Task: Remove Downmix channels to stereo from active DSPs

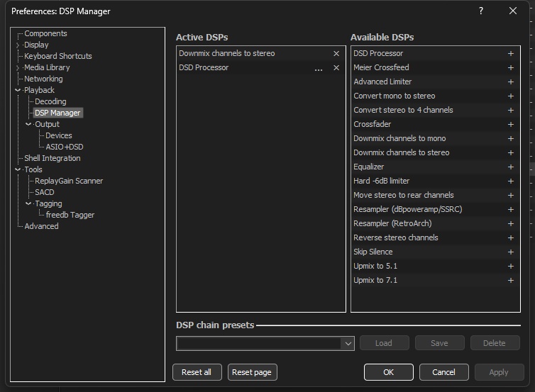Action: coord(336,54)
